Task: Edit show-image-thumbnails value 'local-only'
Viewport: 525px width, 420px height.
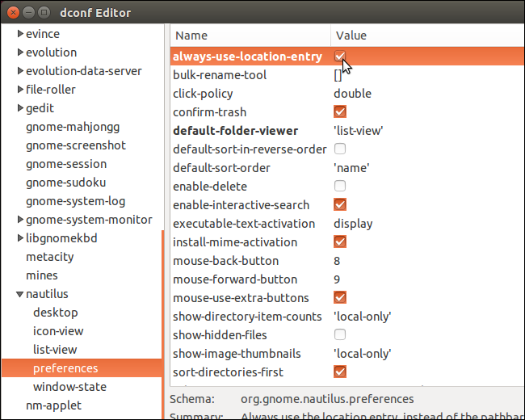Action: pyautogui.click(x=363, y=354)
